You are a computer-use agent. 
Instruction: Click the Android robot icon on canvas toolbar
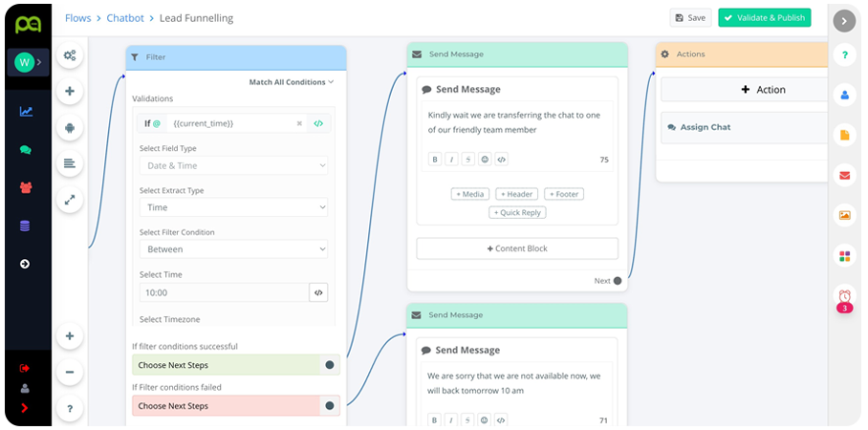(x=70, y=127)
